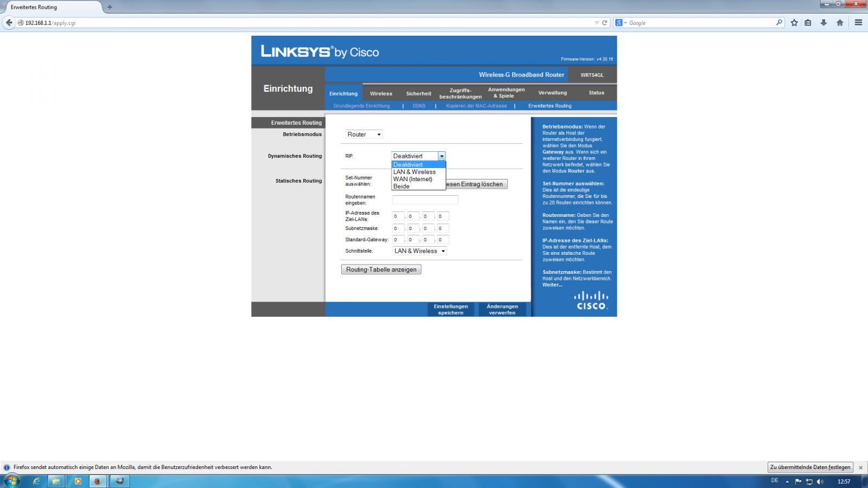Focus the Routennamen eingeben text field
This screenshot has width=868, height=488.
[x=425, y=200]
